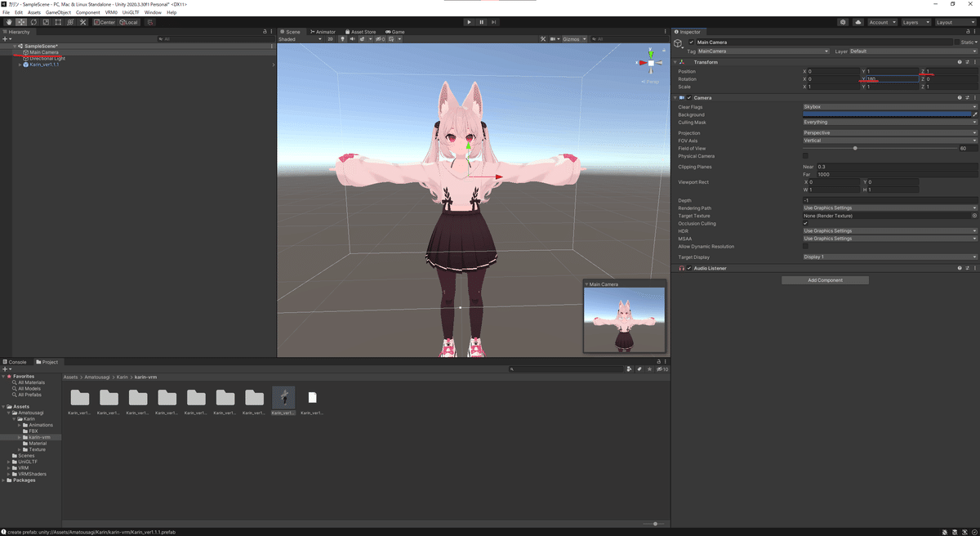Select the Rotate tool
Viewport: 980px width, 536px height.
point(33,22)
